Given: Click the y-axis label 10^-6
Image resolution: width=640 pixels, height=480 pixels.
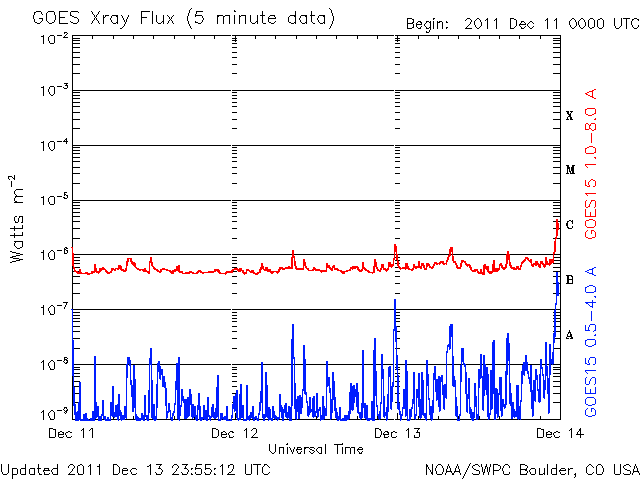Looking at the screenshot, I should pyautogui.click(x=54, y=255).
